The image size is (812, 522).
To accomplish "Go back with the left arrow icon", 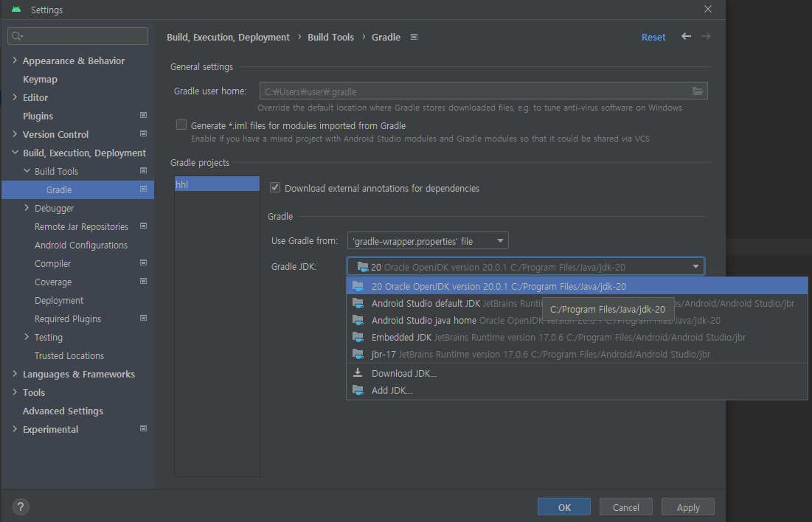I will coord(686,36).
